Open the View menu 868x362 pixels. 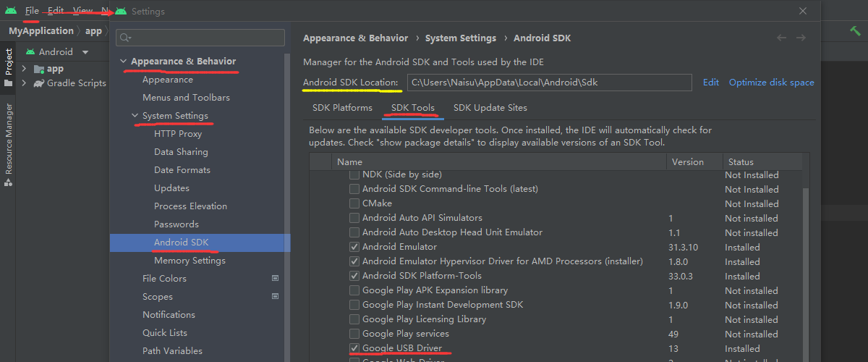pyautogui.click(x=82, y=11)
